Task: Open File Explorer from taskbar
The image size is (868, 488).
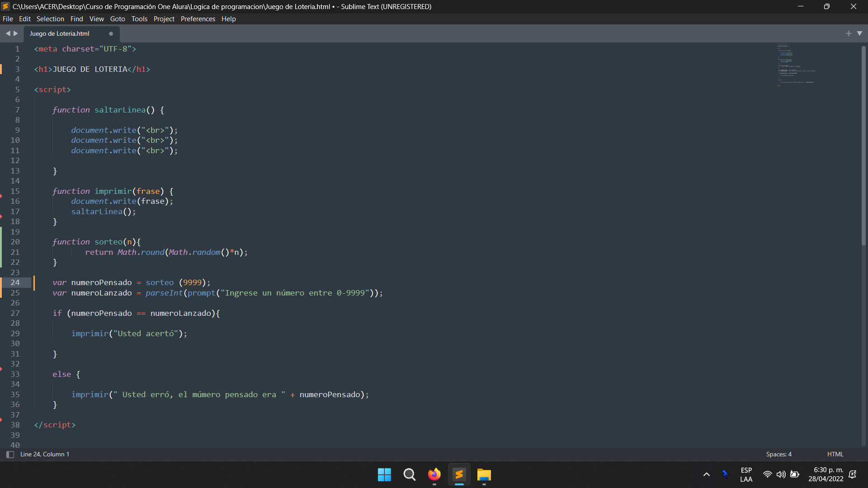Action: point(484,475)
